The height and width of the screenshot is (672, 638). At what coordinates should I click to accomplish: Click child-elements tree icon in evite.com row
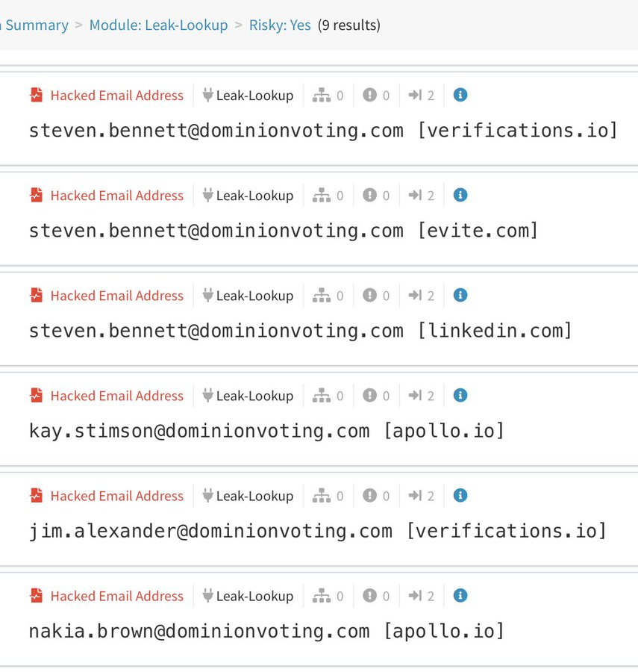click(322, 195)
